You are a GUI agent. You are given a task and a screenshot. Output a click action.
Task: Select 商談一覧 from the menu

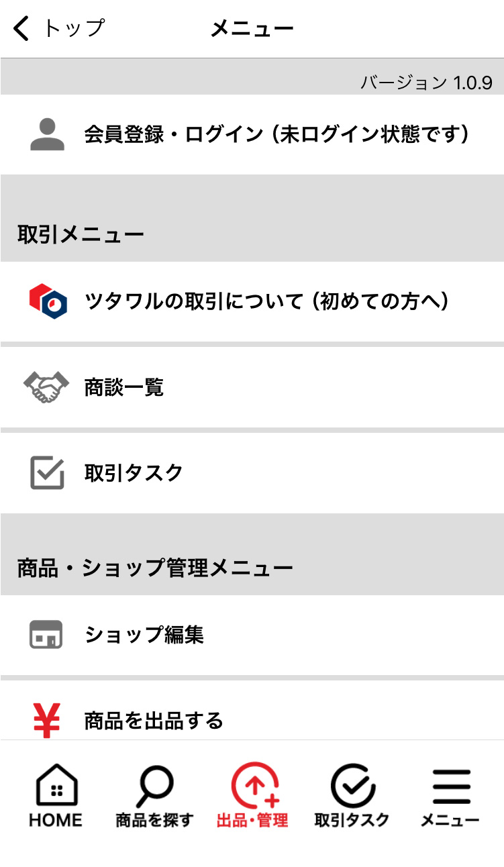(x=124, y=387)
